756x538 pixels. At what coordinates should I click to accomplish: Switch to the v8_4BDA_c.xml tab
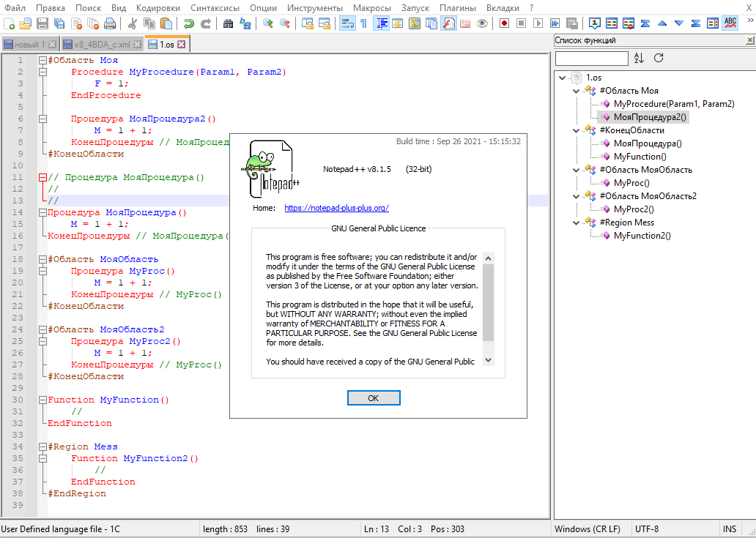point(103,45)
